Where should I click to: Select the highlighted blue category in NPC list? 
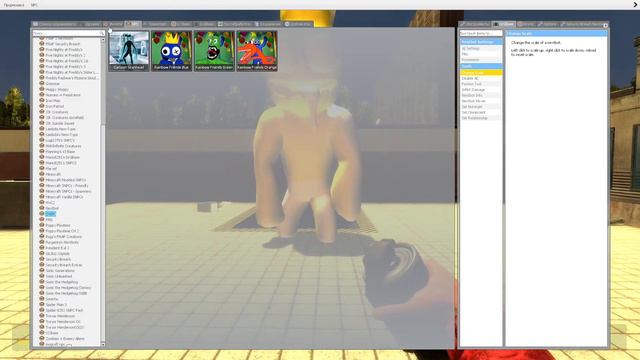(x=50, y=214)
